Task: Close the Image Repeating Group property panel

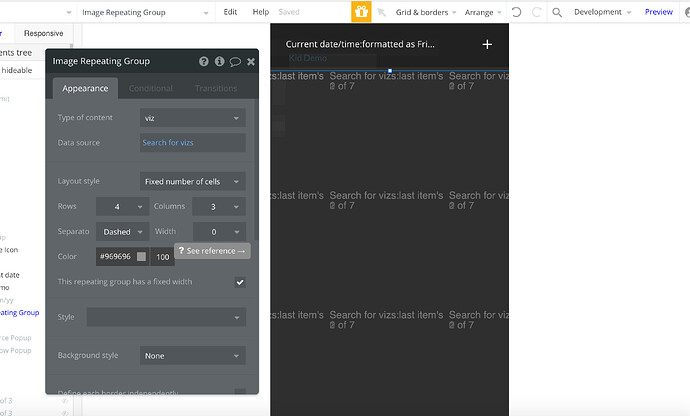Action: click(x=251, y=62)
